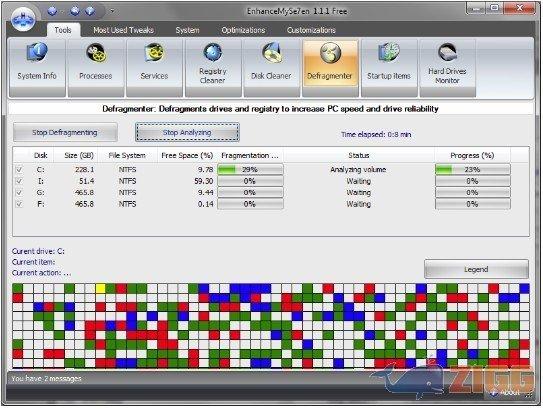Click the C: fragmentation 29% progress bar
The height and width of the screenshot is (409, 543).
tap(250, 170)
